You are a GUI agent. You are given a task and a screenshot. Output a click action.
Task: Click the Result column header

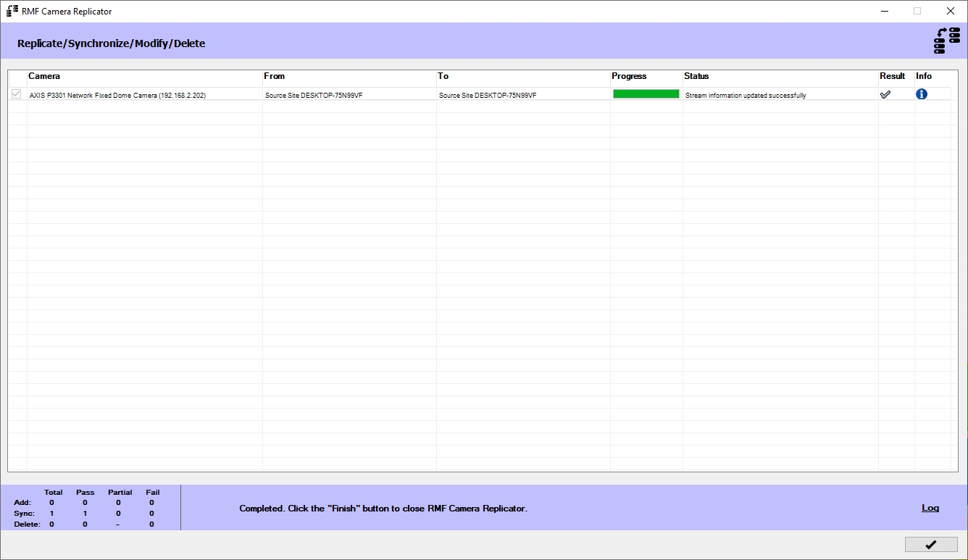pyautogui.click(x=892, y=76)
